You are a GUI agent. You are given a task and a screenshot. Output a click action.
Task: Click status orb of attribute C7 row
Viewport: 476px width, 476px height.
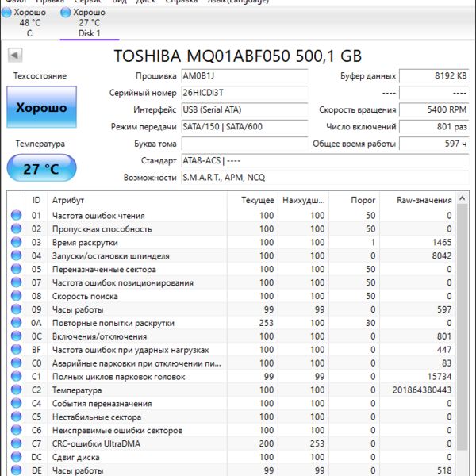pos(17,443)
